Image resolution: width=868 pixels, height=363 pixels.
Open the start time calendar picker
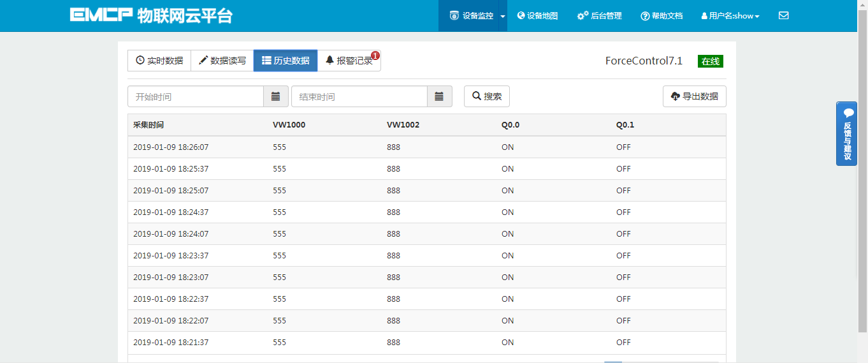(x=276, y=96)
